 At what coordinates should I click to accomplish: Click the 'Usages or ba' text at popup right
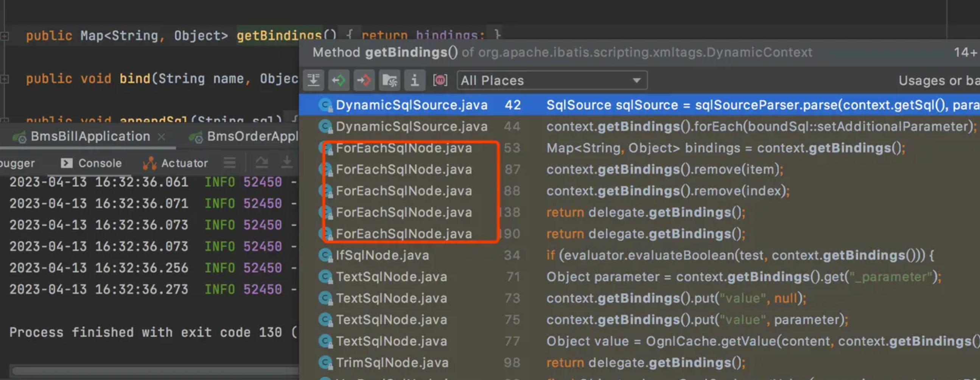point(939,81)
